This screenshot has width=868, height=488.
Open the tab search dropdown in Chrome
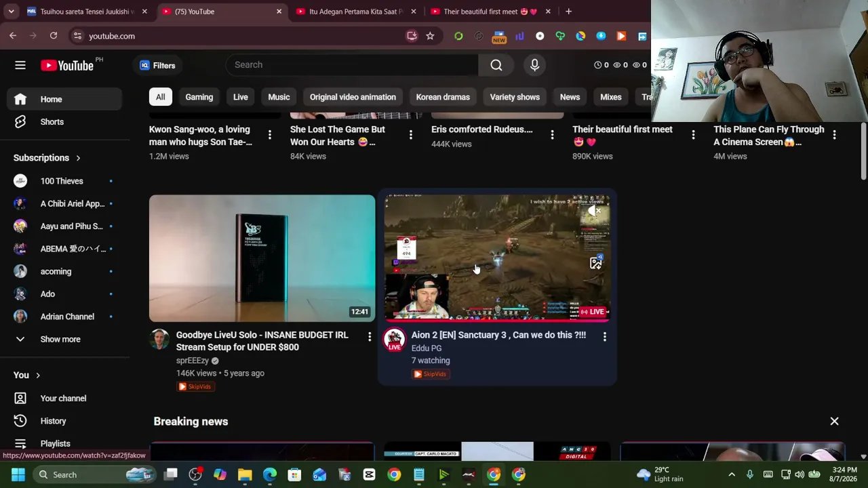(11, 12)
